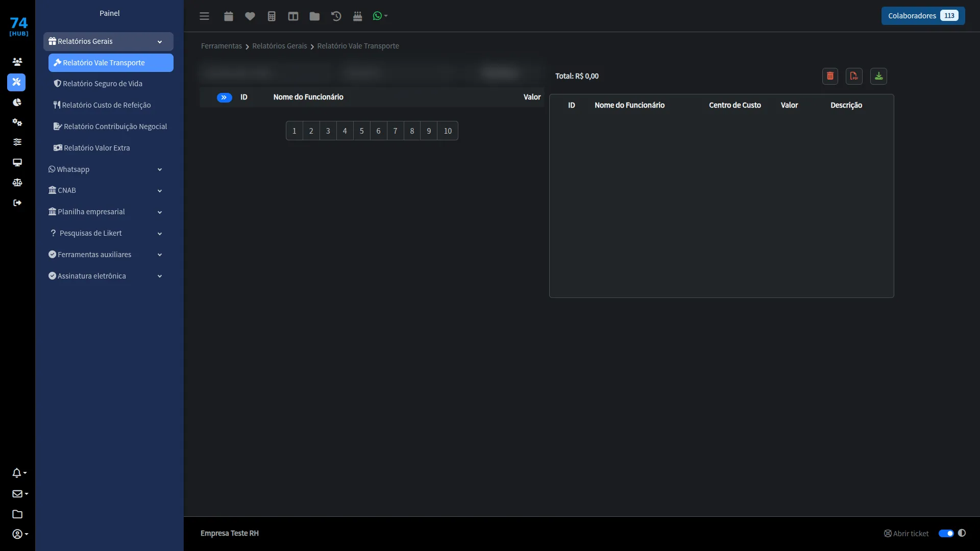Viewport: 980px width, 551px height.
Task: Click the history clock icon
Action: pos(336,16)
